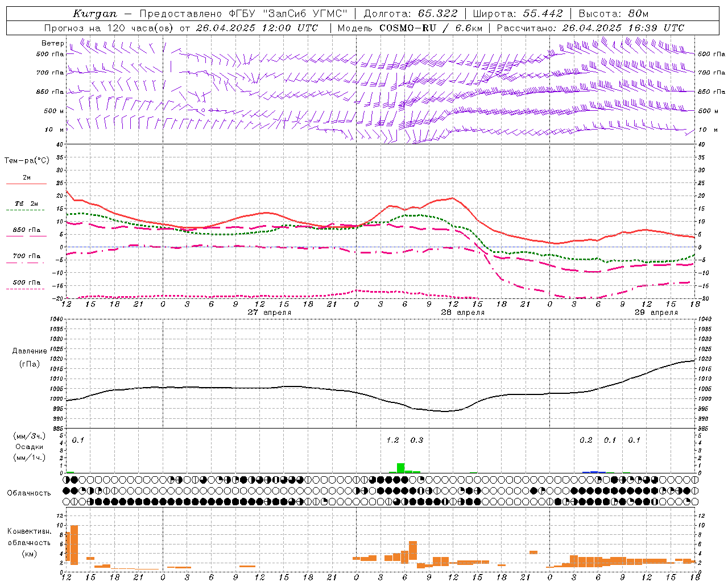This screenshot has width=728, height=582.
Task: Click the '1.2' precipitation amount value
Action: tap(392, 440)
